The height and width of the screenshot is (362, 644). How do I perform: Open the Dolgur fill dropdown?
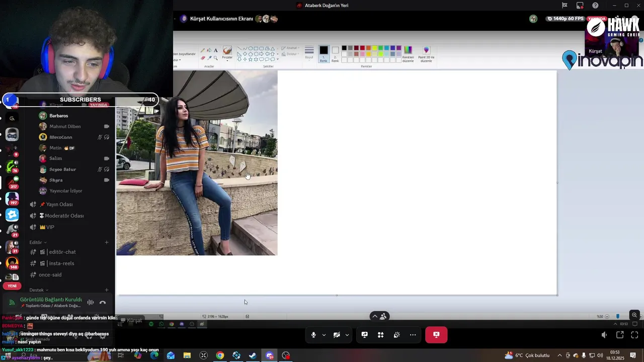(x=289, y=54)
